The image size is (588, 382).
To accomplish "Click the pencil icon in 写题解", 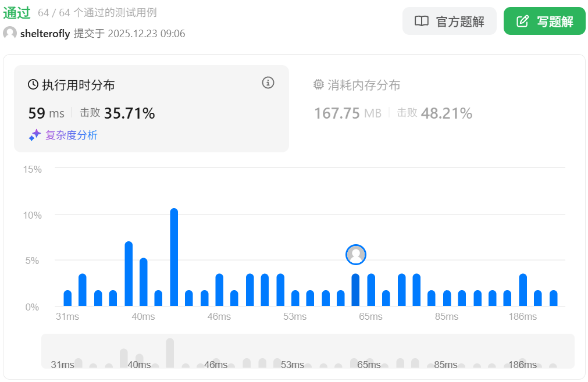I will [523, 22].
